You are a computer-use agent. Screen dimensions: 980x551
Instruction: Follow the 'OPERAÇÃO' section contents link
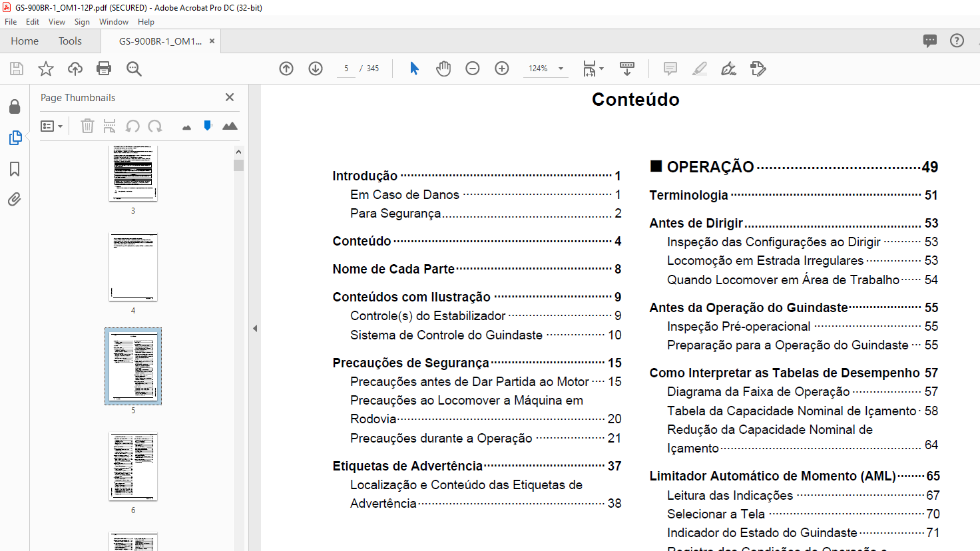710,167
